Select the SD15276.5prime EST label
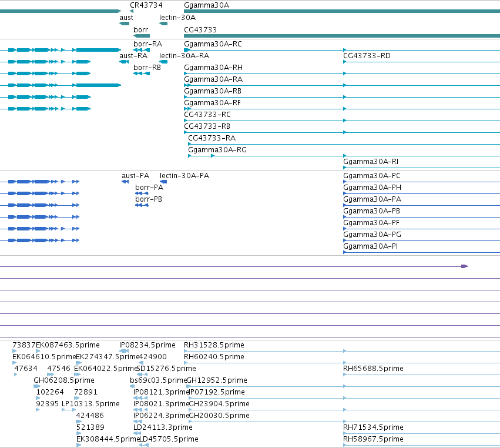 tap(166, 369)
